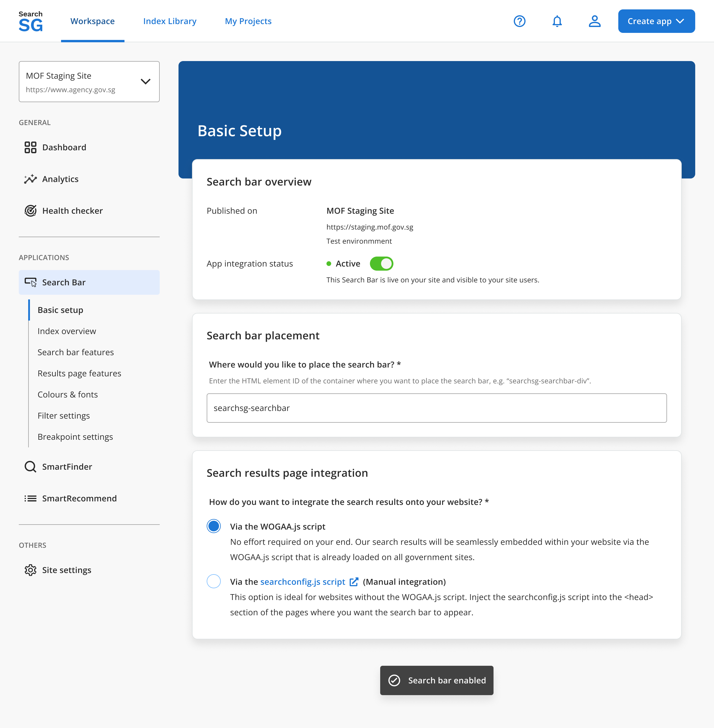
Task: Open the notifications bell
Action: [x=557, y=21]
